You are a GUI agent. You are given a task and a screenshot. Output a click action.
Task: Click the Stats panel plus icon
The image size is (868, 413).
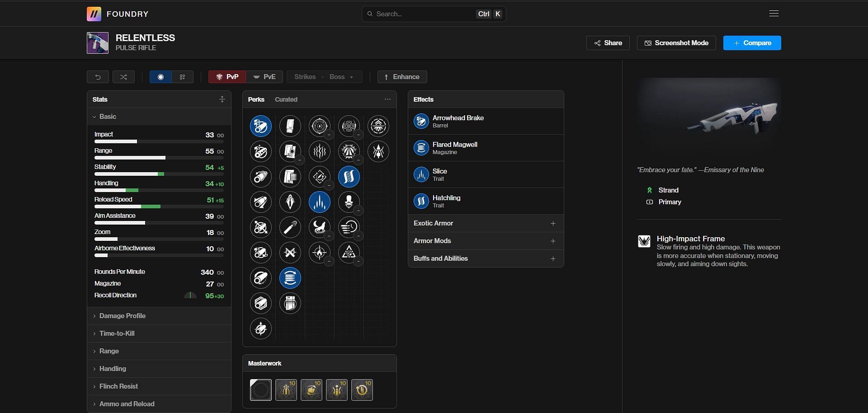point(222,99)
